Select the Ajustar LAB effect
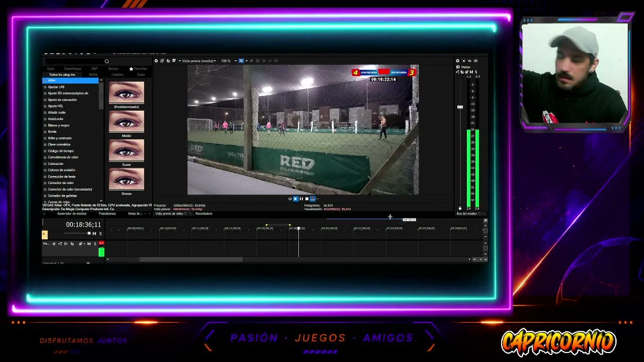 click(56, 87)
